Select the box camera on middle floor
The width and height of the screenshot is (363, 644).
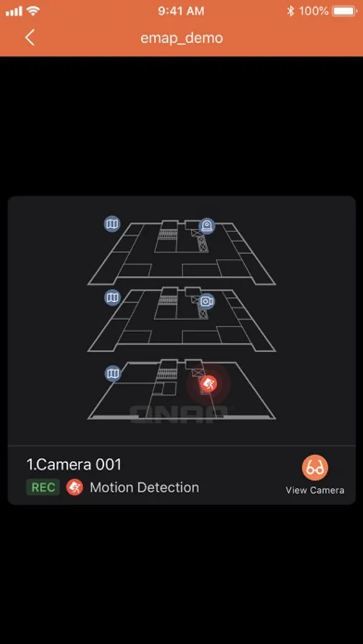[206, 301]
